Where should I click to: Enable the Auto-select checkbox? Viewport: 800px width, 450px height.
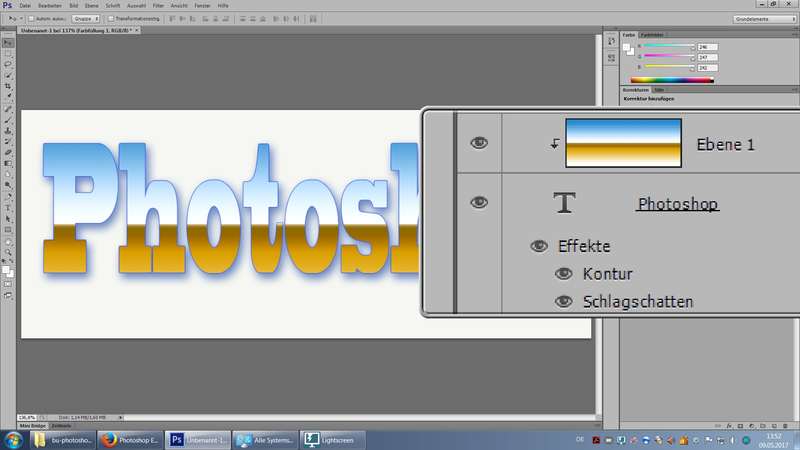31,19
